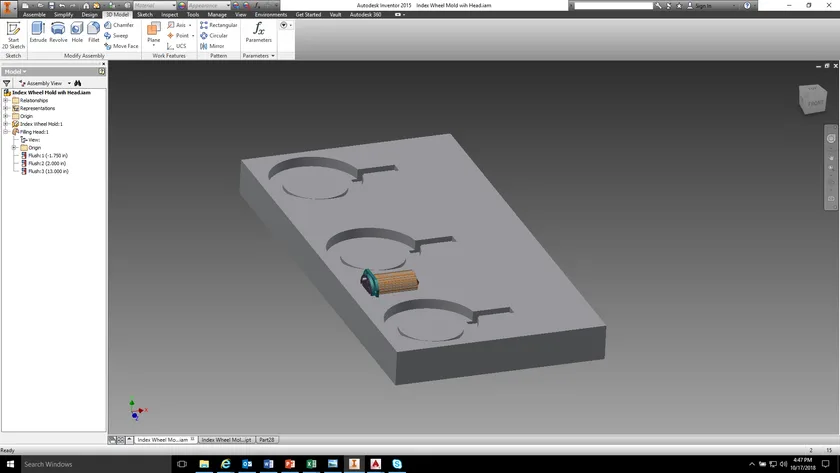Click the Home view icon in quick access

[x=86, y=5]
